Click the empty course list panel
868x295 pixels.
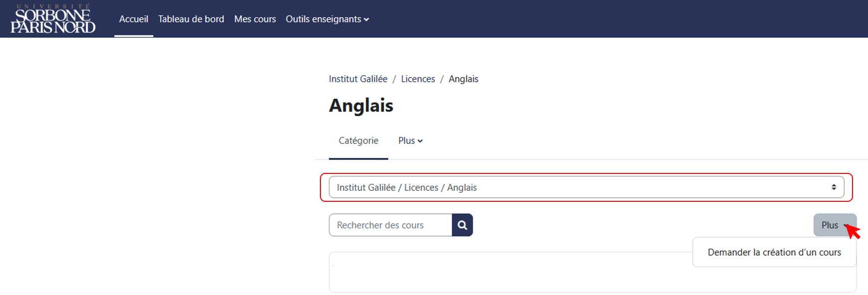tap(510, 272)
